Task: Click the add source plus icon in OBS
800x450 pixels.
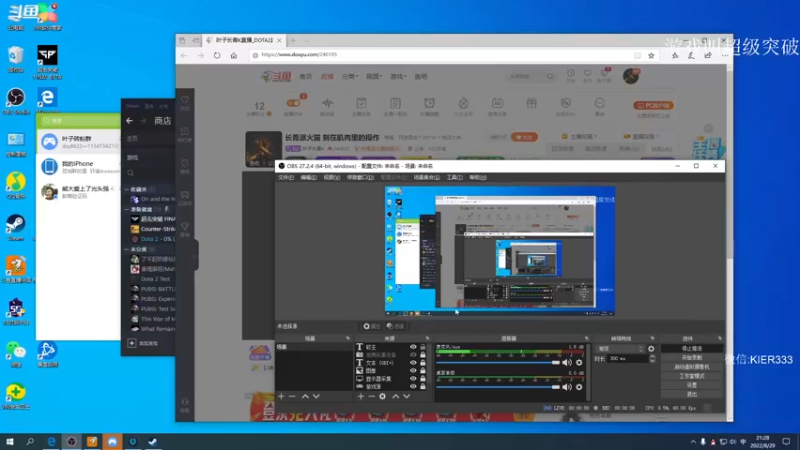Action: coord(361,396)
